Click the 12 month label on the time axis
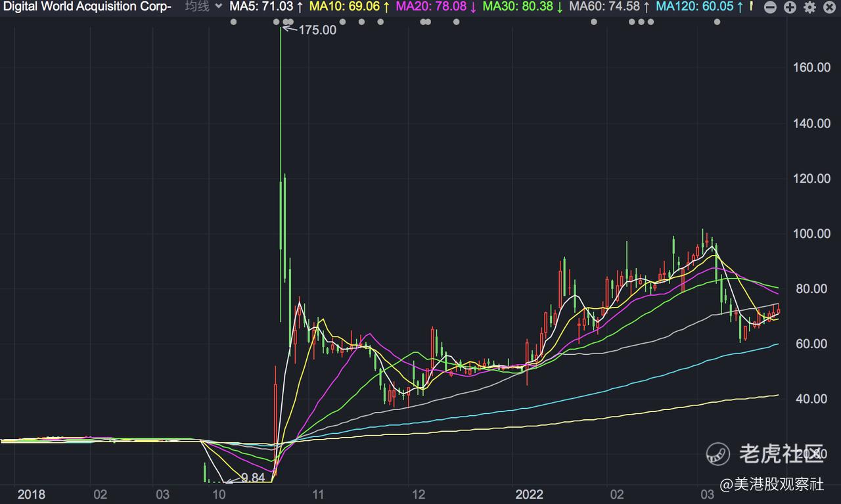 tap(419, 494)
